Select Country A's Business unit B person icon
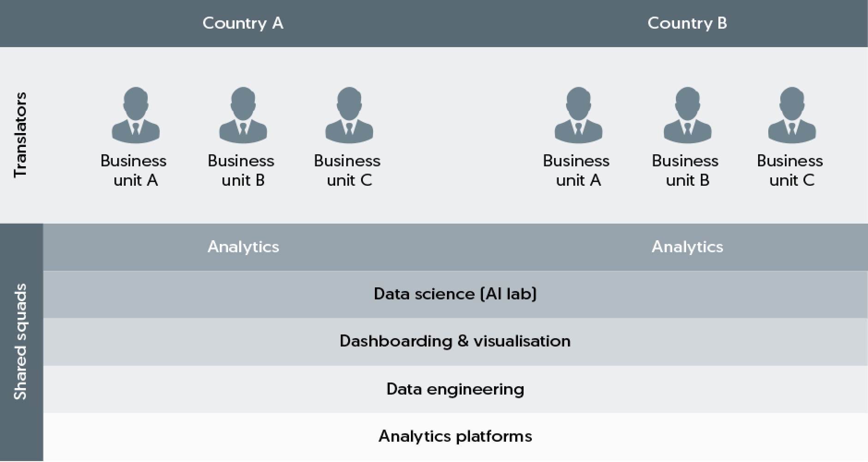868x462 pixels. tap(243, 115)
